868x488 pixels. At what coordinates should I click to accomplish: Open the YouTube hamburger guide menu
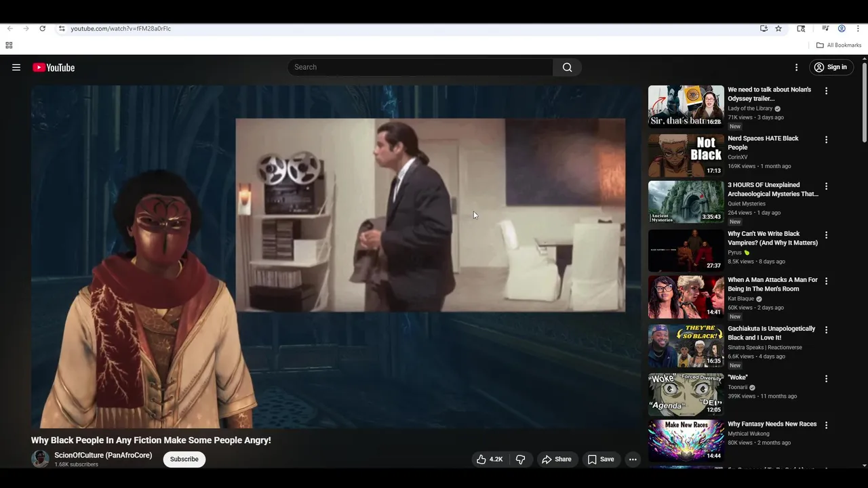(x=16, y=67)
